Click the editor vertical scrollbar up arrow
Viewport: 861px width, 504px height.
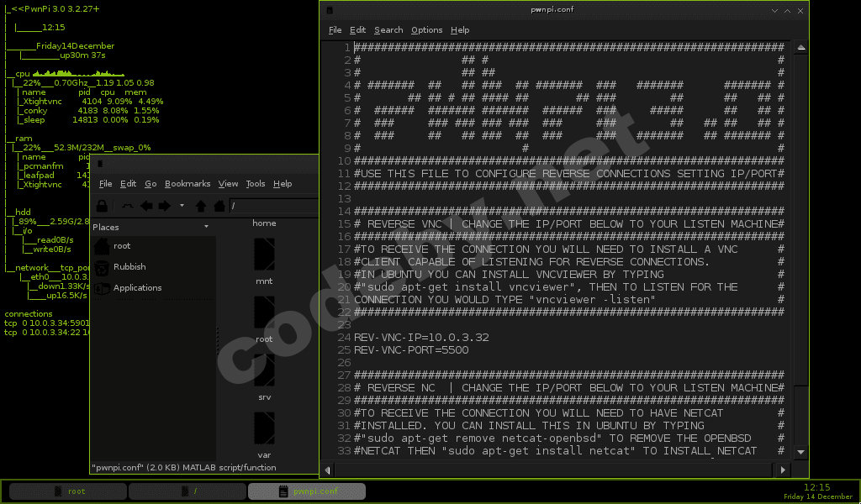(x=801, y=48)
